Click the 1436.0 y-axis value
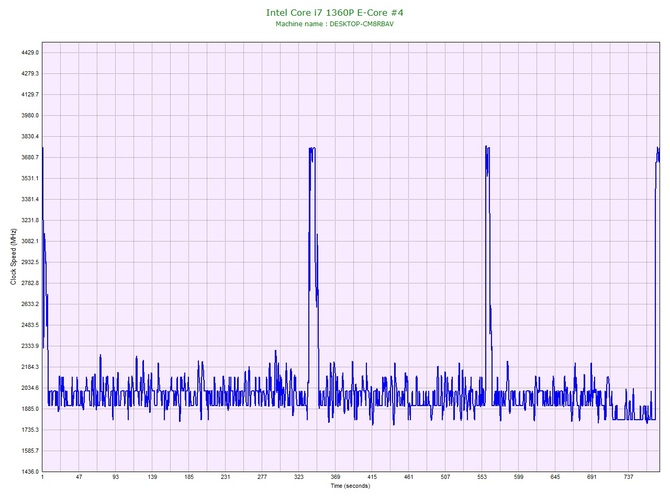This screenshot has width=670, height=503. coord(30,471)
